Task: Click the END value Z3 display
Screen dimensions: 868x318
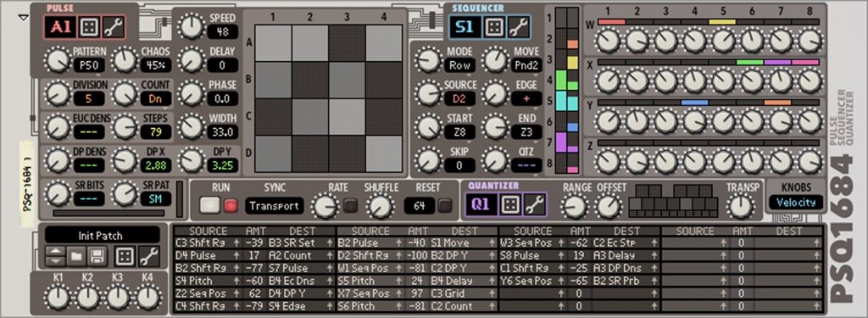Action: 526,131
